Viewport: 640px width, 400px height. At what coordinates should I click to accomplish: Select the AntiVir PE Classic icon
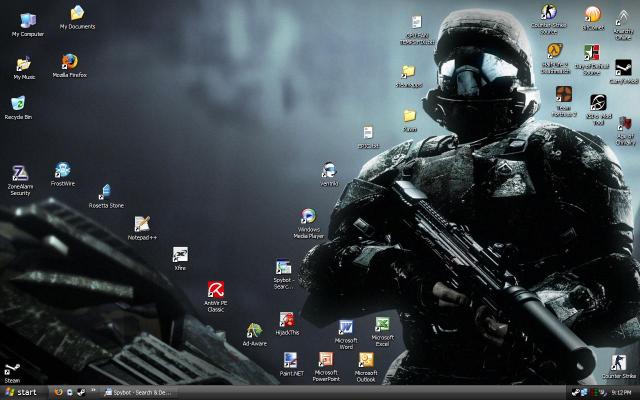point(215,290)
